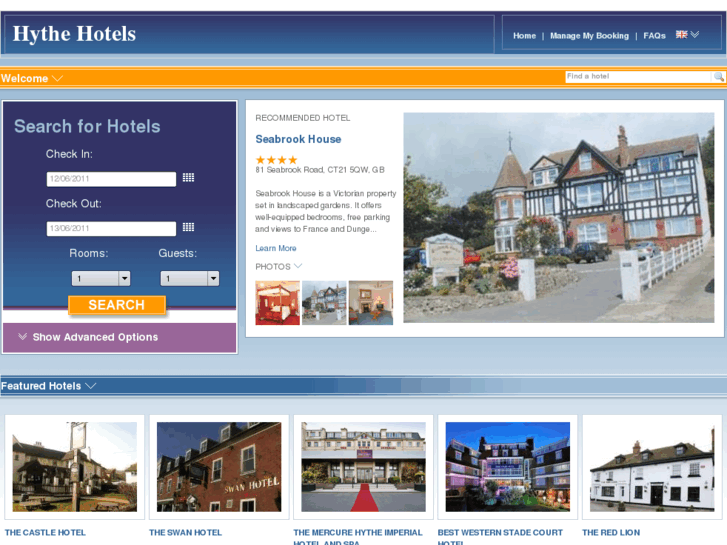Click THE SWAN HOTEL link
Screen dimensions: 727x545
click(x=185, y=532)
